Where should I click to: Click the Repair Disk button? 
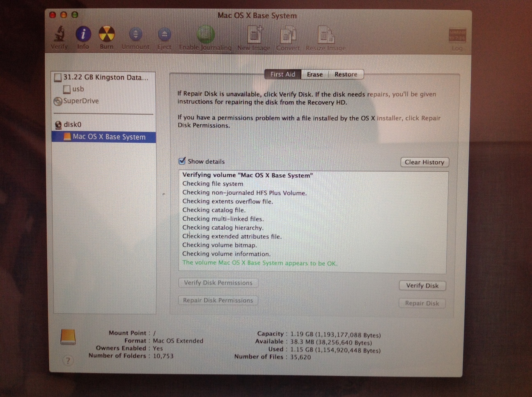pyautogui.click(x=422, y=303)
